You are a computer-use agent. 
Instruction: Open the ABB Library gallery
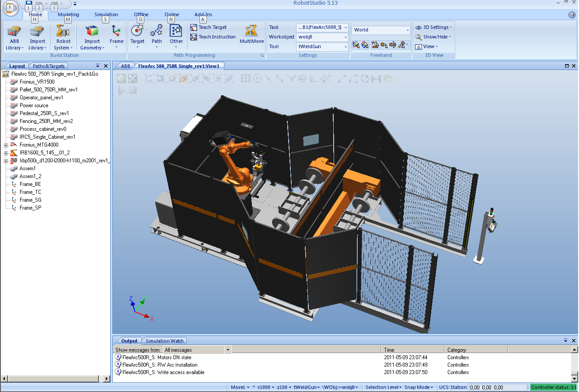[x=14, y=38]
